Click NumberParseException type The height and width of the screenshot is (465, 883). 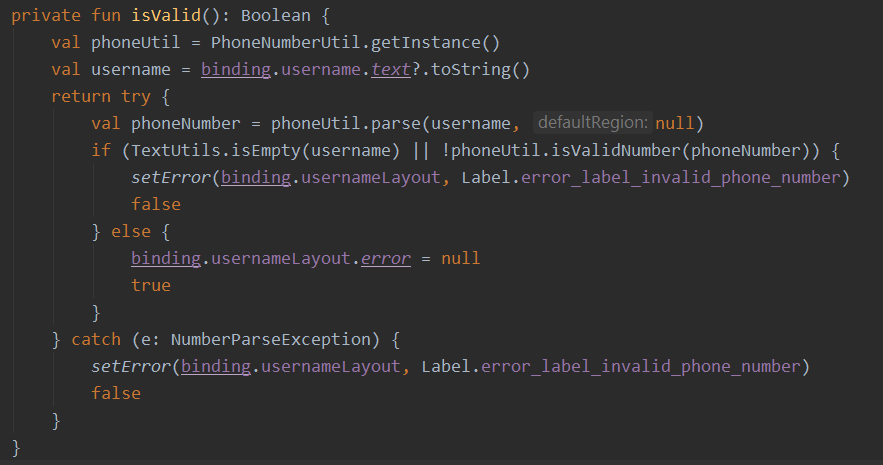[271, 339]
